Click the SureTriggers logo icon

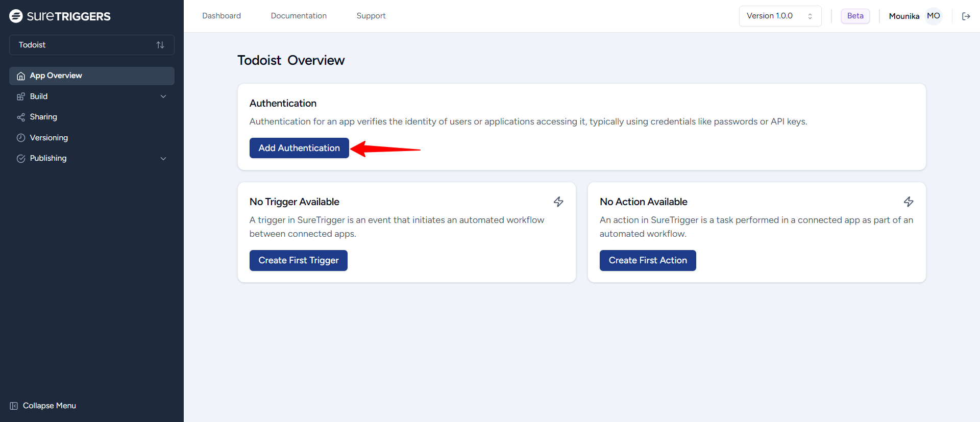coord(16,16)
